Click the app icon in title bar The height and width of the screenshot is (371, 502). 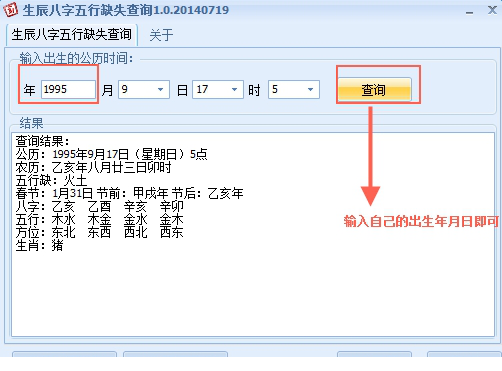tap(10, 10)
